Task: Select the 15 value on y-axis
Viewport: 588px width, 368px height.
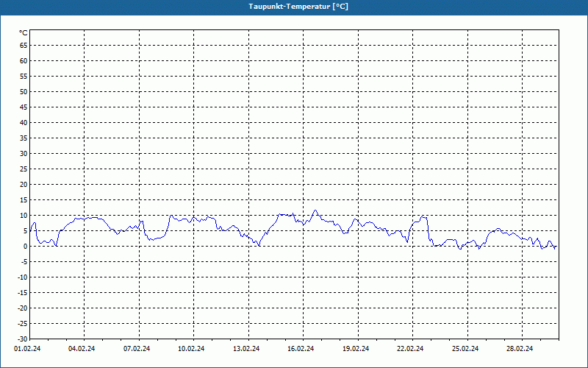Action: 24,200
